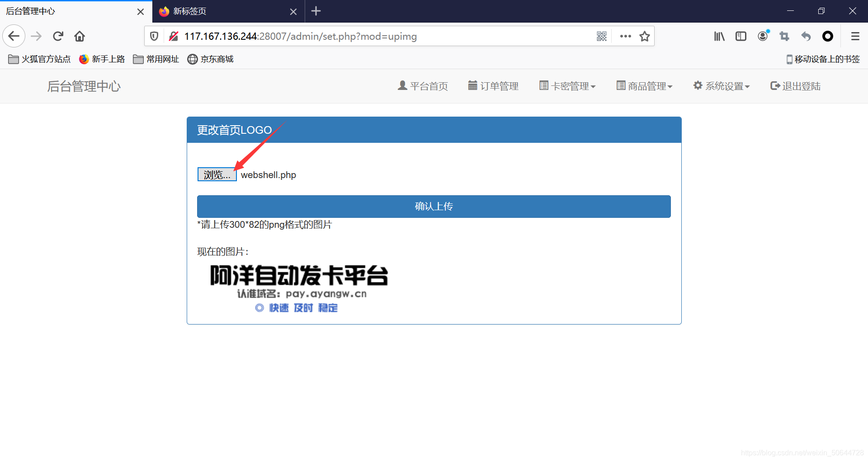The width and height of the screenshot is (868, 461).
Task: Open the 新手上路 bookmark
Action: [102, 59]
